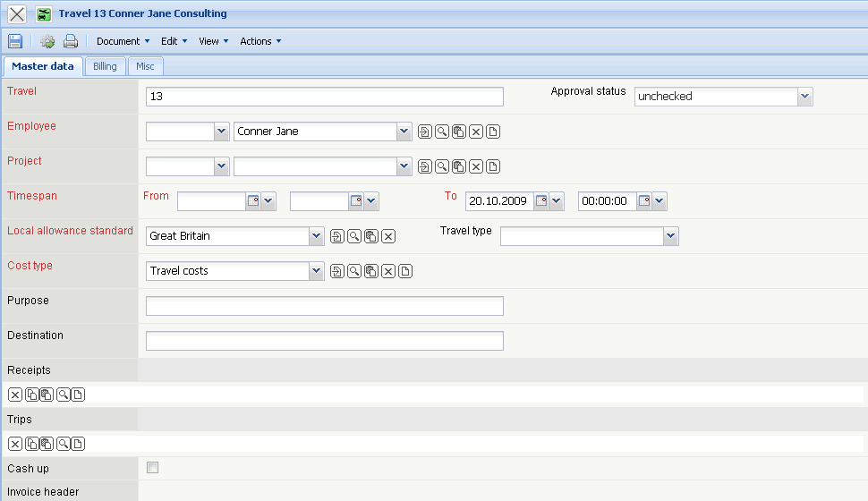Screen dimensions: 868x501
Task: Open the Travel type dropdown
Action: click(x=670, y=236)
